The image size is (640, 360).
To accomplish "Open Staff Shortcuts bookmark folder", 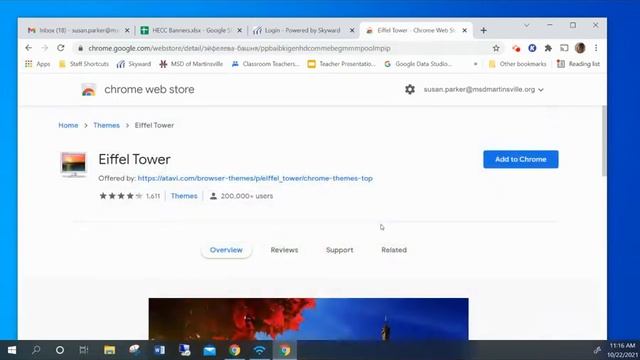I will [x=84, y=64].
